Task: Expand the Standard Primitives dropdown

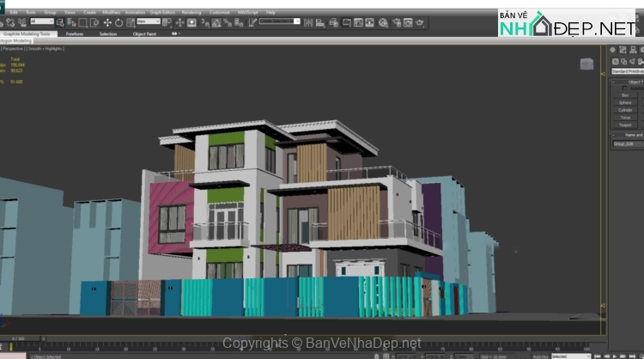Action: pos(627,71)
